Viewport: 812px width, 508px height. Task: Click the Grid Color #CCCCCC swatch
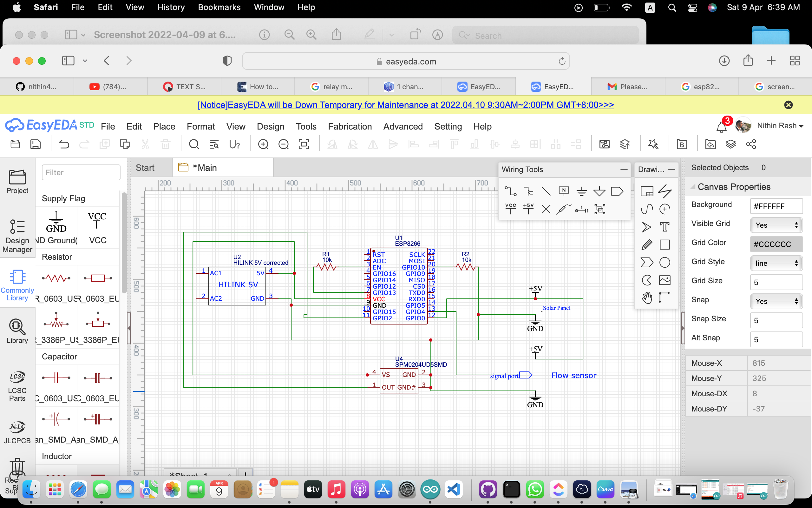(776, 244)
